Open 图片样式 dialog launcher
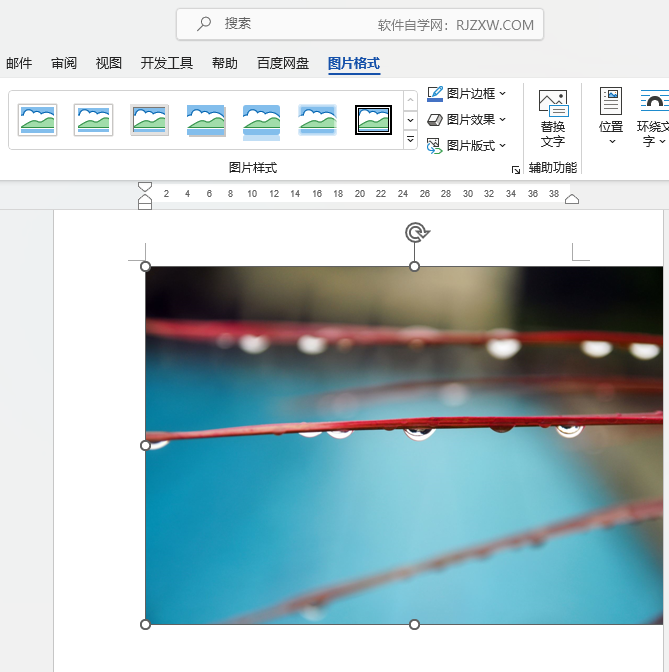669x672 pixels. (x=516, y=170)
